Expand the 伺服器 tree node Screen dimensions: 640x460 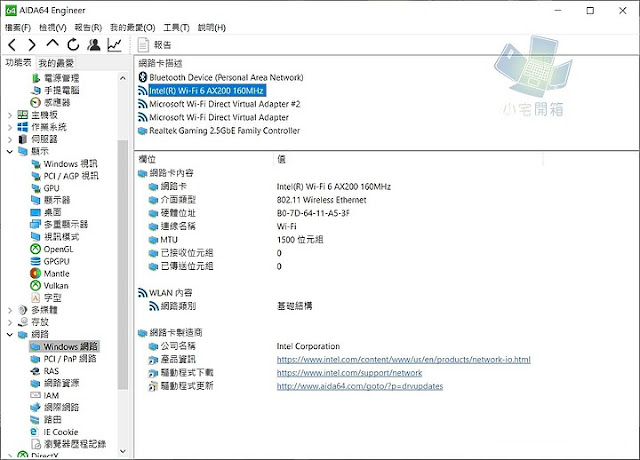pyautogui.click(x=10, y=140)
